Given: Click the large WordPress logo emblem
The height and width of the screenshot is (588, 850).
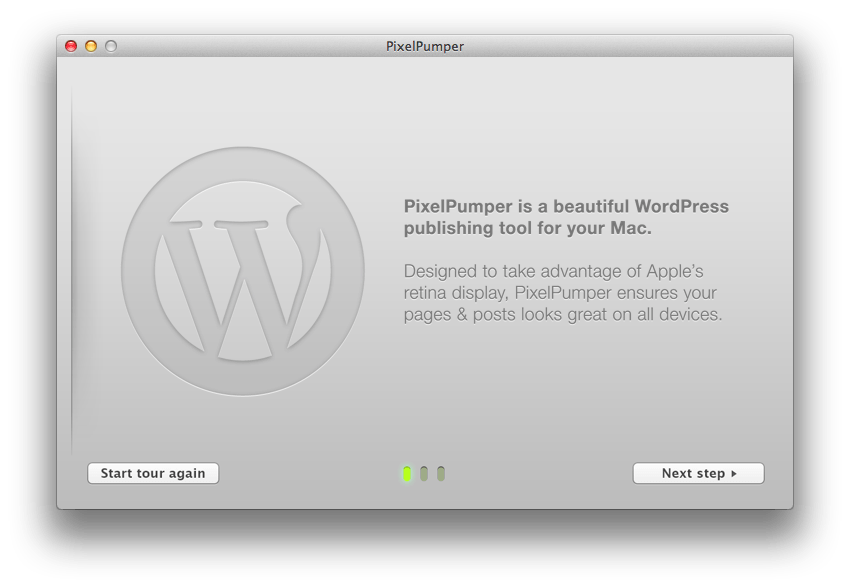Looking at the screenshot, I should point(243,271).
